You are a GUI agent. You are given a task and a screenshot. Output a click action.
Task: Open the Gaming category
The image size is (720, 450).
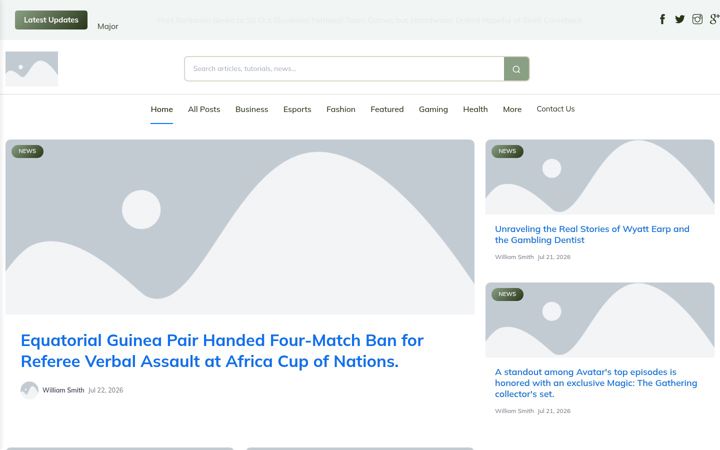point(433,109)
